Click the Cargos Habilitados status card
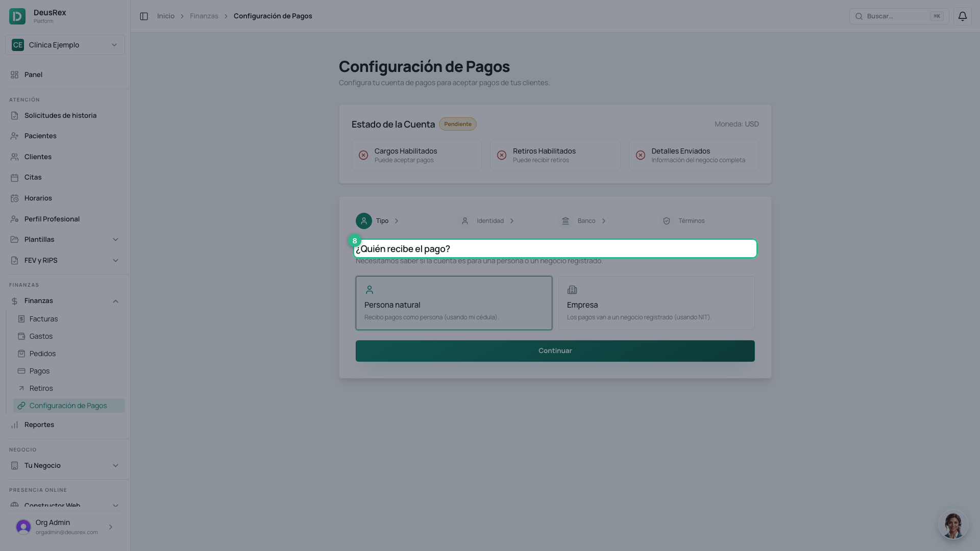The width and height of the screenshot is (980, 551). coord(416,155)
